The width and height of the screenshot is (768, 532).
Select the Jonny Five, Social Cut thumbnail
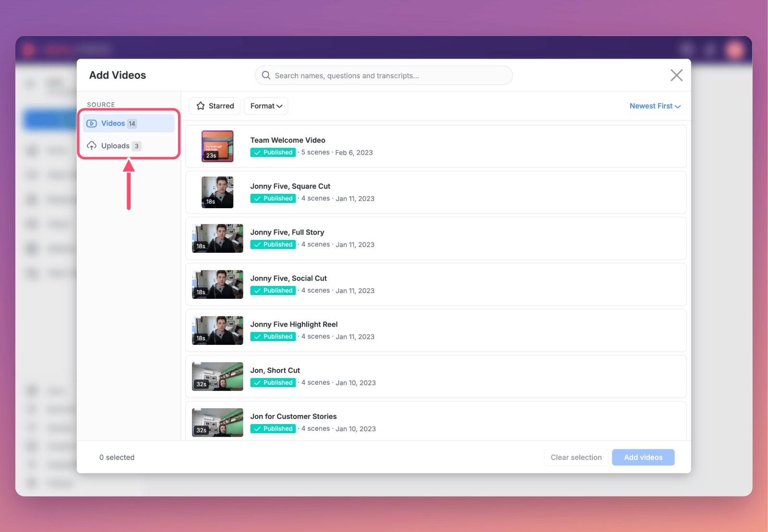217,284
